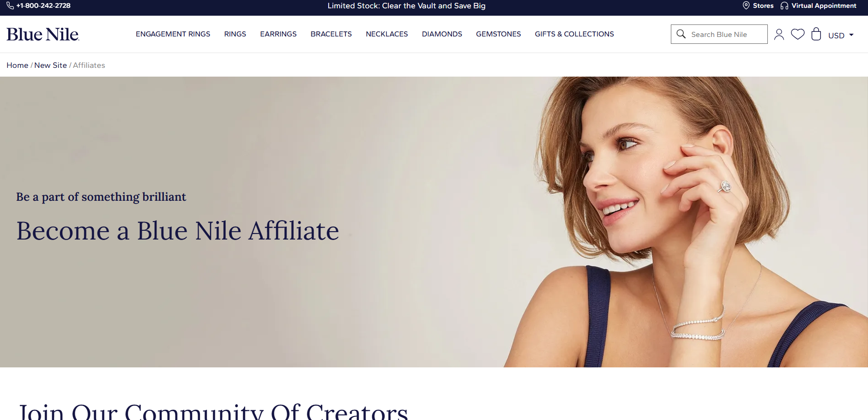
Task: Open the Earrings menu
Action: coord(278,34)
